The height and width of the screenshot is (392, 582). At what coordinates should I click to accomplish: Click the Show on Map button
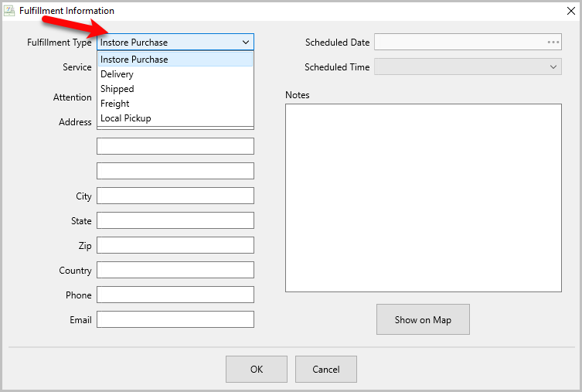(x=423, y=319)
